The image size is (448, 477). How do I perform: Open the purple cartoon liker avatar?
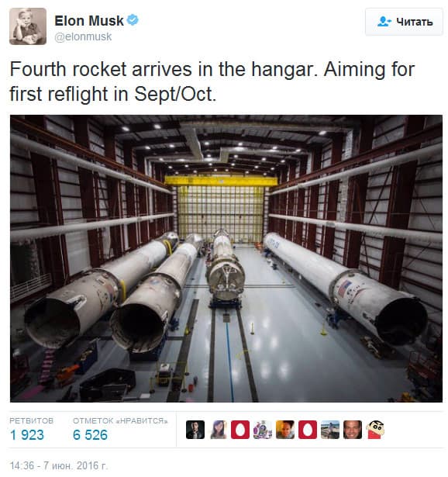(x=263, y=430)
